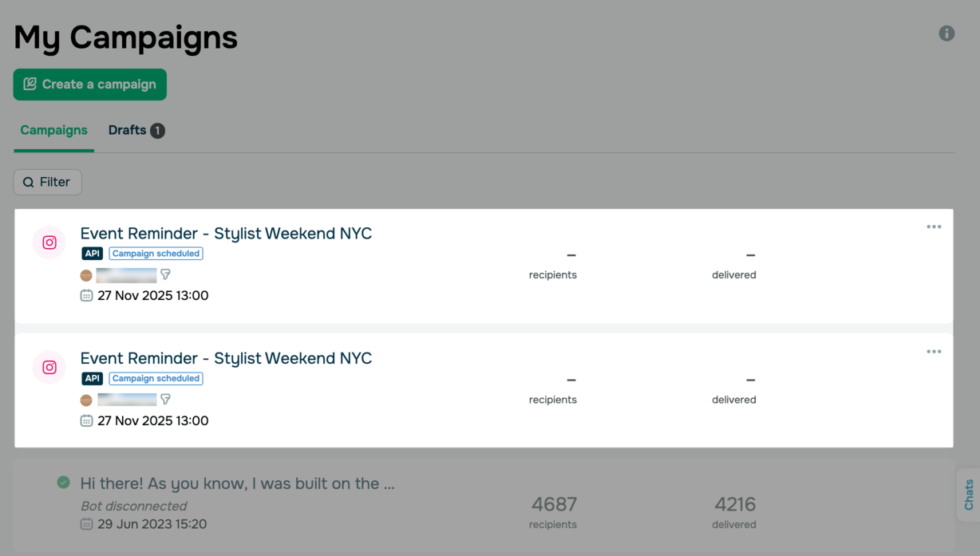The width and height of the screenshot is (980, 556).
Task: Click the funnel icon in the second campaign
Action: 166,399
